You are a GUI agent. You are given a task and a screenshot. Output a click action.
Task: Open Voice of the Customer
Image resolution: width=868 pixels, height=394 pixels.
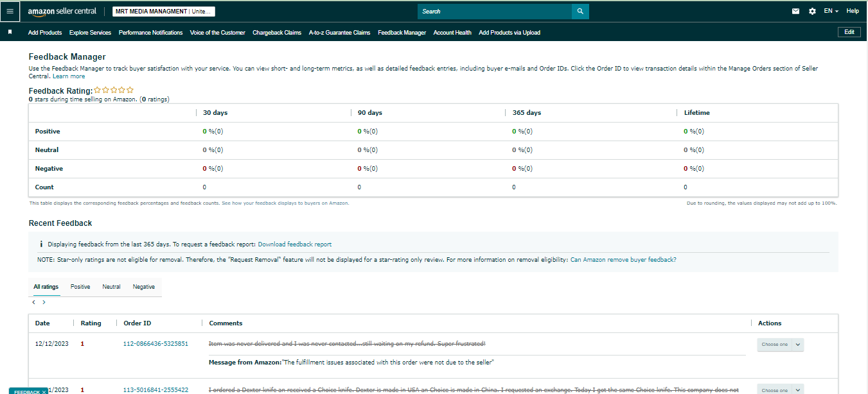click(217, 33)
